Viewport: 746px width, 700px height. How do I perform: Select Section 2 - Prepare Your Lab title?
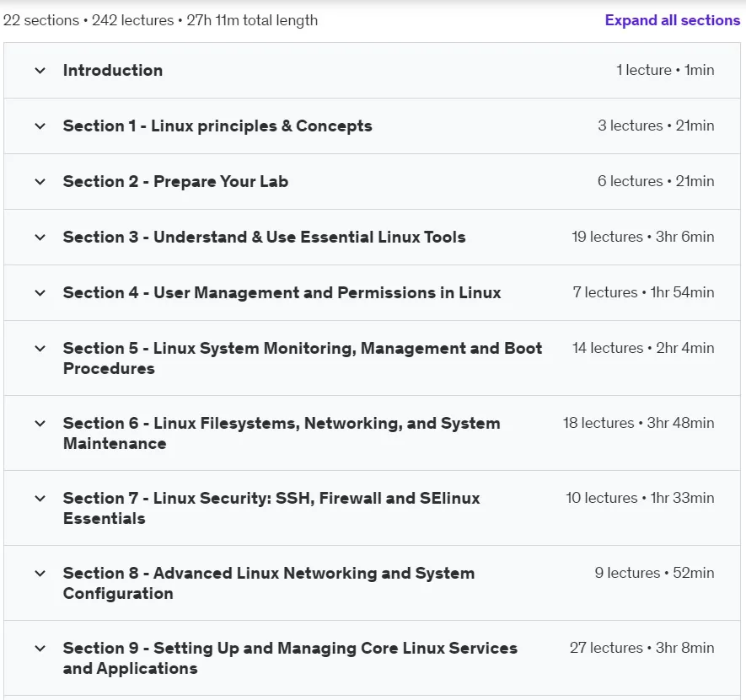[175, 182]
